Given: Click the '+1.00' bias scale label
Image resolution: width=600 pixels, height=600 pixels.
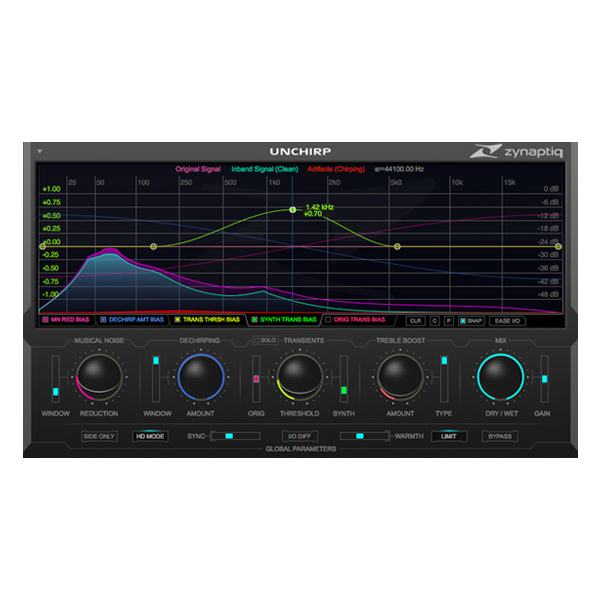Looking at the screenshot, I should pos(51,189).
